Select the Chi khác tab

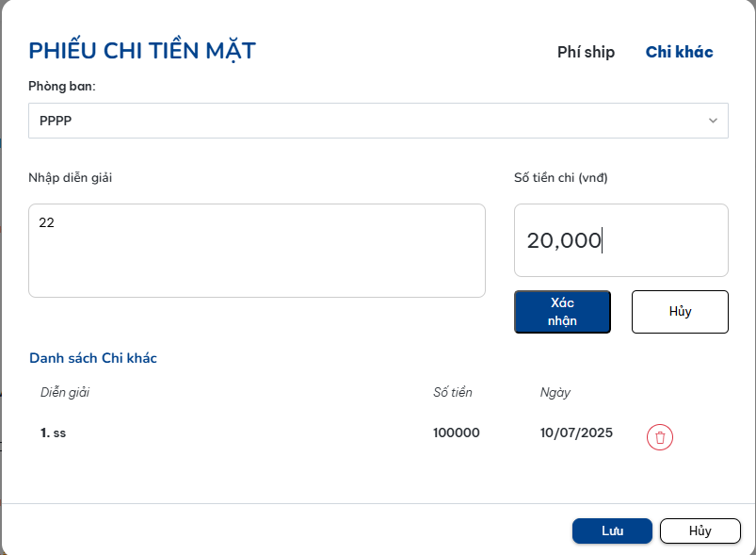coord(679,52)
